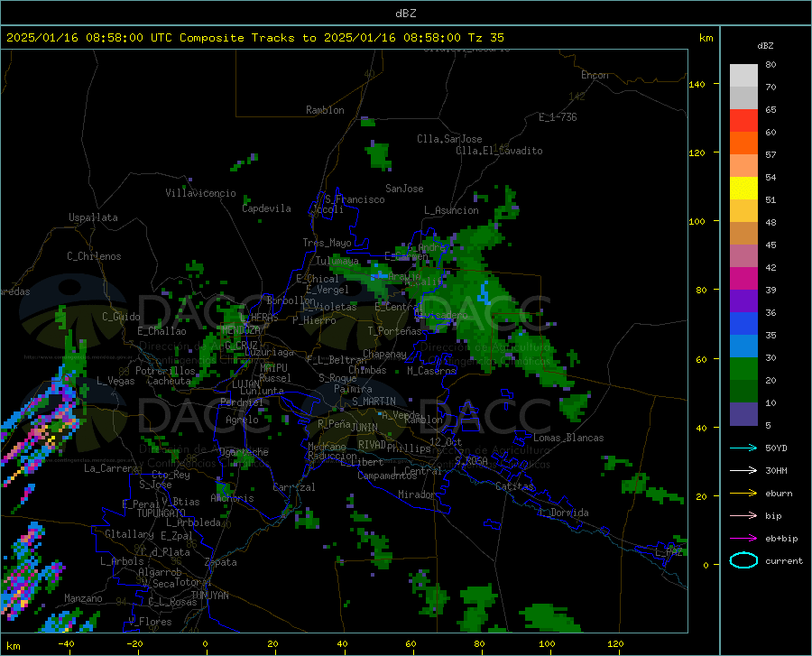Screen dimensions: 812x656
Task: Click the 30HM white arrow legend icon
Action: click(743, 470)
